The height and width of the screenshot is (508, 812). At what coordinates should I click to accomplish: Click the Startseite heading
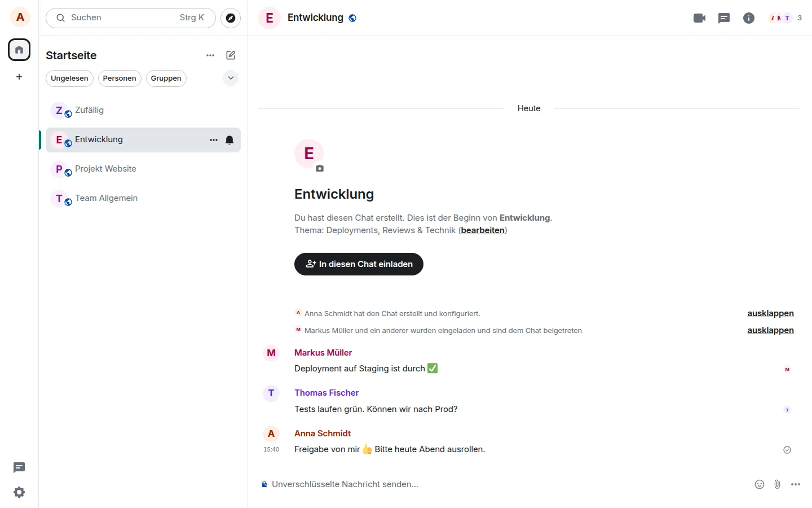(71, 55)
